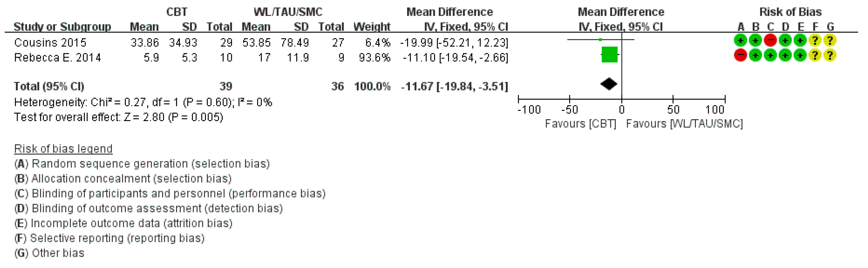The width and height of the screenshot is (868, 268).
Task: Click the large green square for Rebecca E. 2014
Action: point(610,55)
